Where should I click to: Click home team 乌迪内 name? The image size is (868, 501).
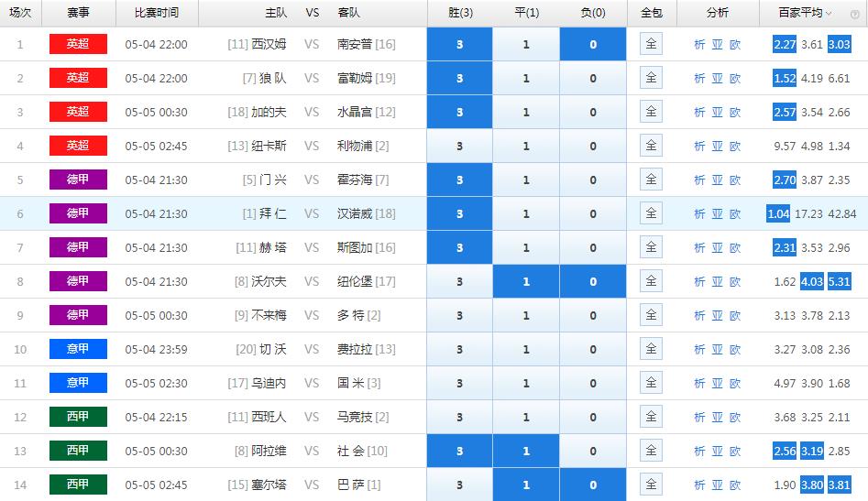[x=269, y=383]
